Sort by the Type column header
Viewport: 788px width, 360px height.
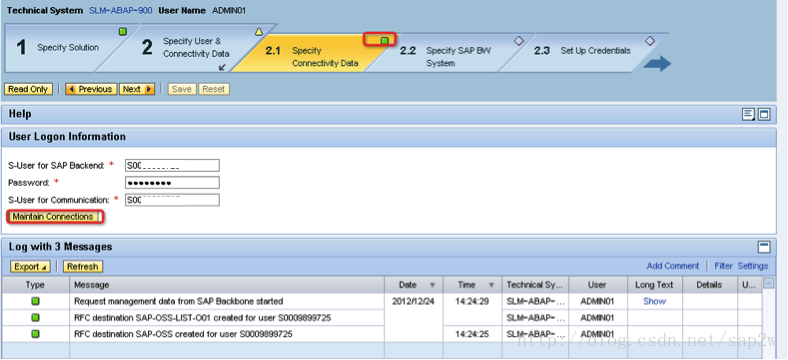(x=35, y=285)
